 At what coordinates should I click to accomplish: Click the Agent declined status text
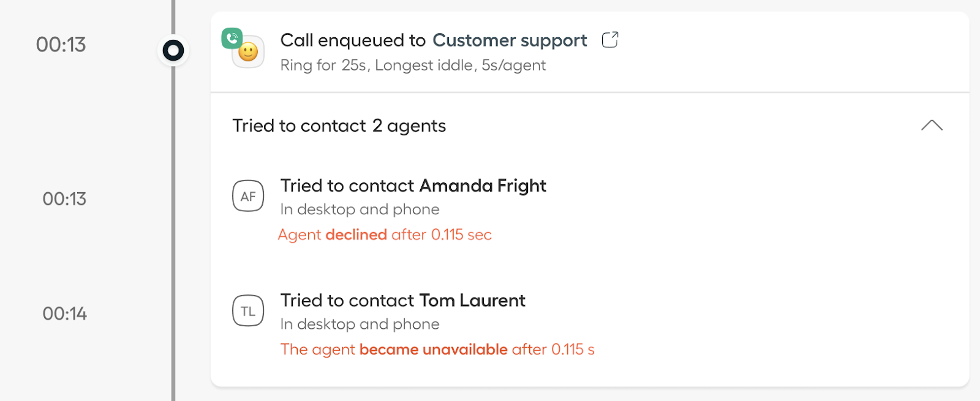(385, 234)
